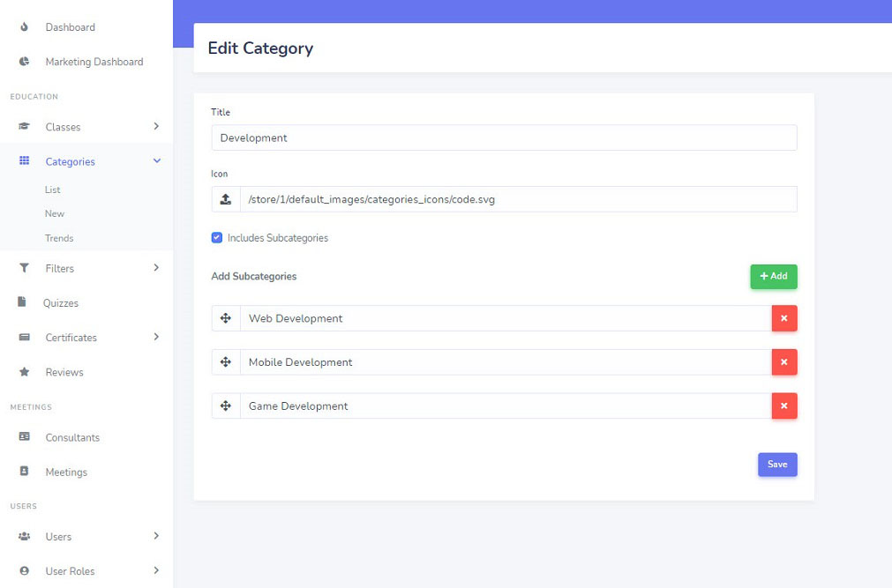Image resolution: width=892 pixels, height=588 pixels.
Task: Go to the categories List page
Action: click(x=53, y=190)
